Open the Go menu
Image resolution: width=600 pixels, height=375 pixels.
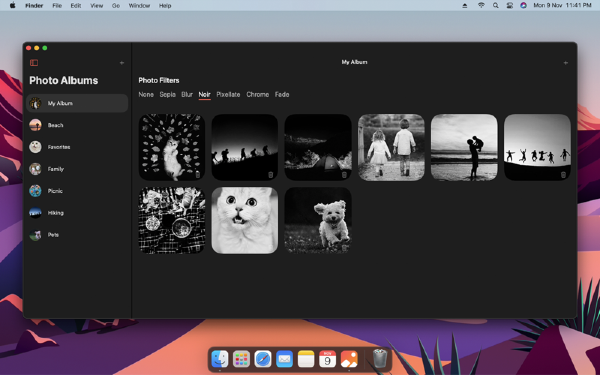[116, 5]
